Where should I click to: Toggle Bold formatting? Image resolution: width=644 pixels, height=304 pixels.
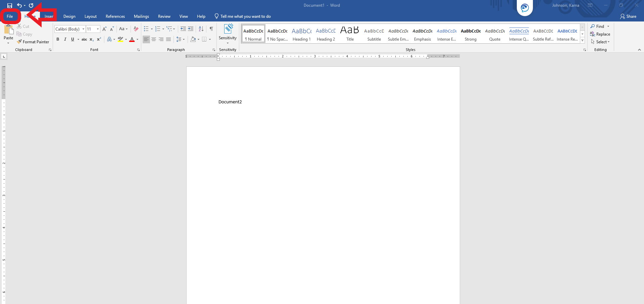(58, 39)
